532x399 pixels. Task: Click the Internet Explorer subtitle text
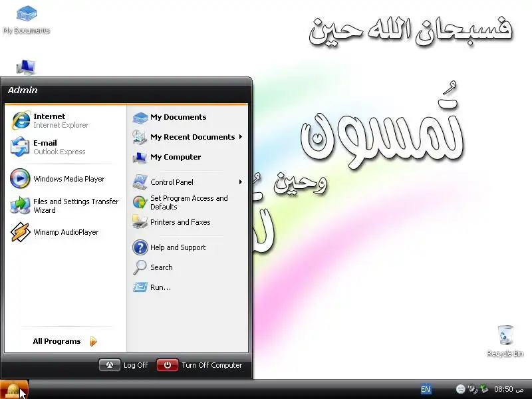[61, 125]
